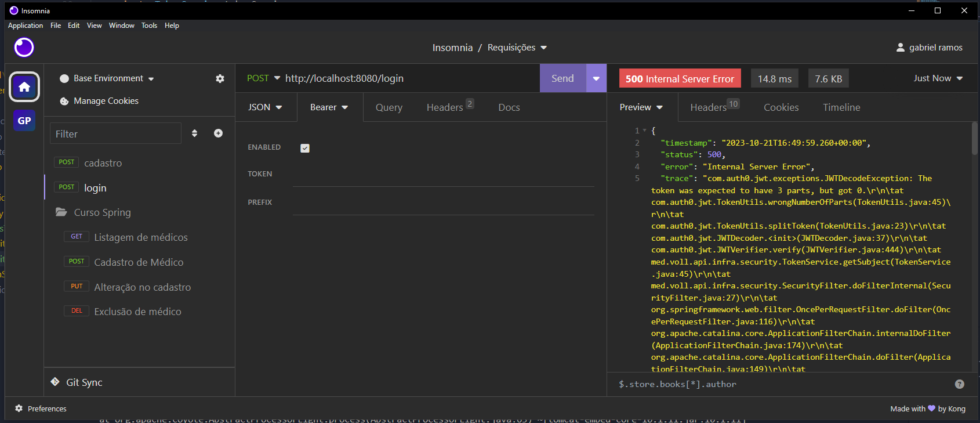The height and width of the screenshot is (423, 980).
Task: Select Cadastro de Médico POST request
Action: pyautogui.click(x=139, y=262)
